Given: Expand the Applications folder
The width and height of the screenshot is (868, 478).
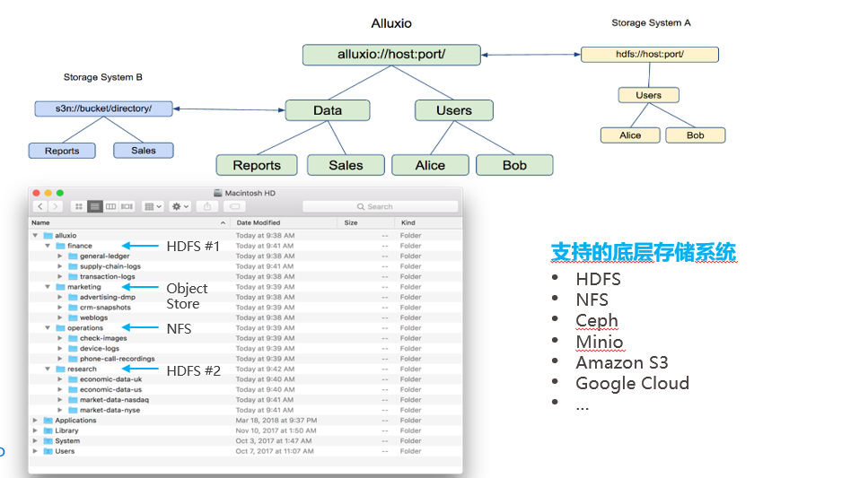Looking at the screenshot, I should coord(35,421).
